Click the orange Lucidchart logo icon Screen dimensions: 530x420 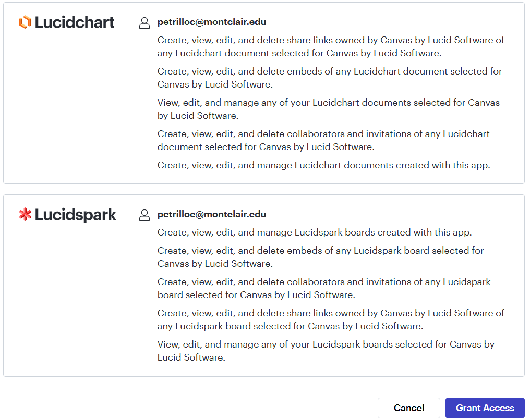point(25,22)
